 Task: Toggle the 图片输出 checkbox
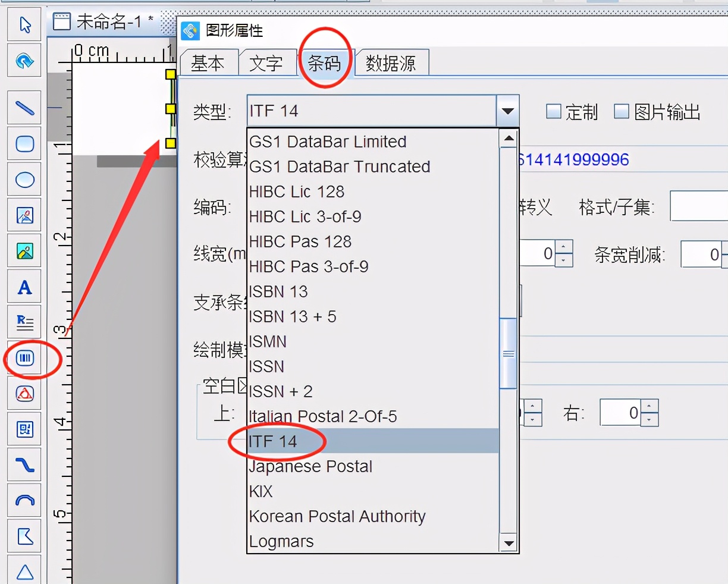coord(622,111)
